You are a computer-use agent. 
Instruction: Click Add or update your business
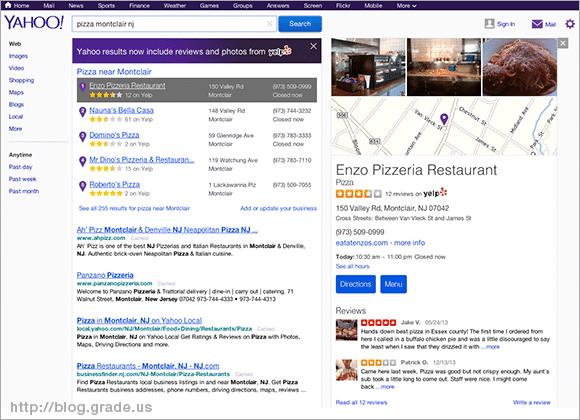point(279,208)
